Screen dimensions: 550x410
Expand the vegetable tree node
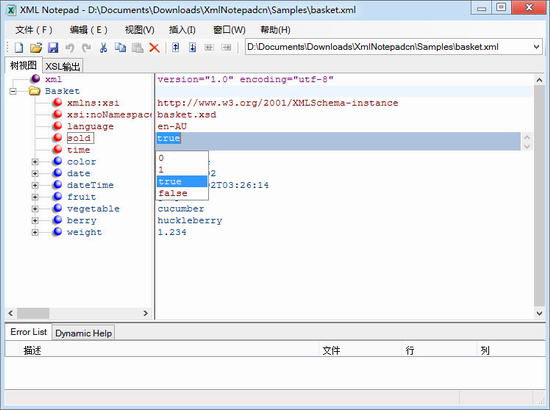(x=35, y=209)
